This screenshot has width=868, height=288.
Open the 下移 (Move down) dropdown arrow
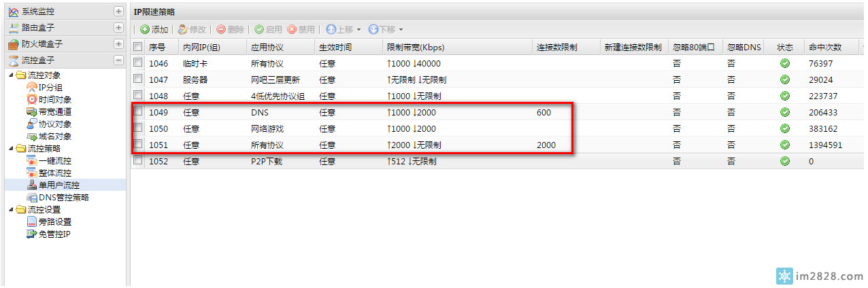point(401,30)
